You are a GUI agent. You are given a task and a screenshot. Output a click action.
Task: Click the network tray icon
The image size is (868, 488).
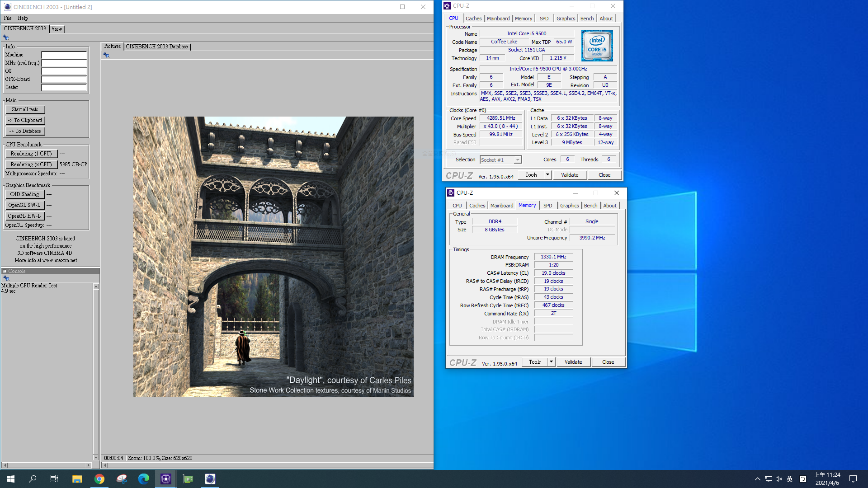[x=768, y=479]
